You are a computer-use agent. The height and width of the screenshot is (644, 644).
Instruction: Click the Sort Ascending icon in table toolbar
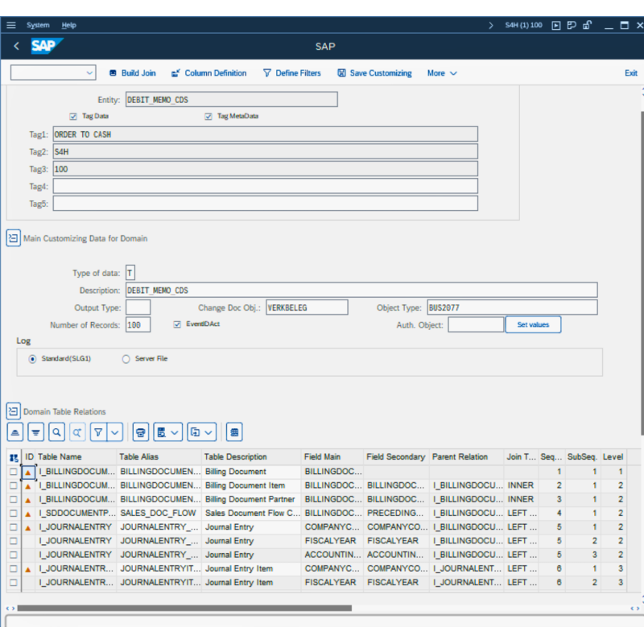pyautogui.click(x=15, y=432)
